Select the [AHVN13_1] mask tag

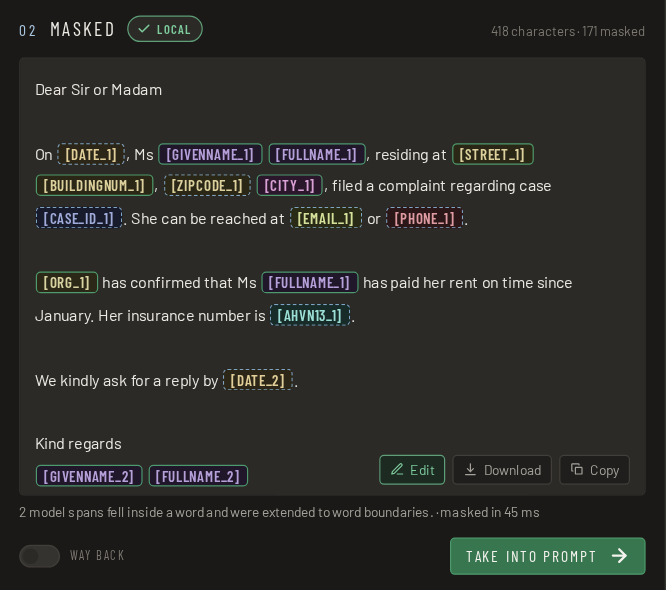pos(310,315)
